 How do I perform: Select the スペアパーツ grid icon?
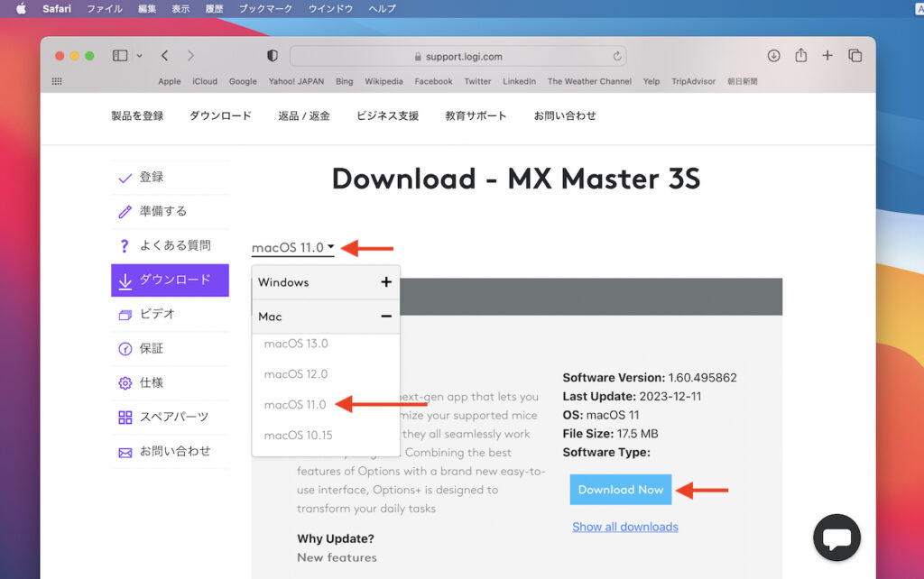pyautogui.click(x=125, y=417)
